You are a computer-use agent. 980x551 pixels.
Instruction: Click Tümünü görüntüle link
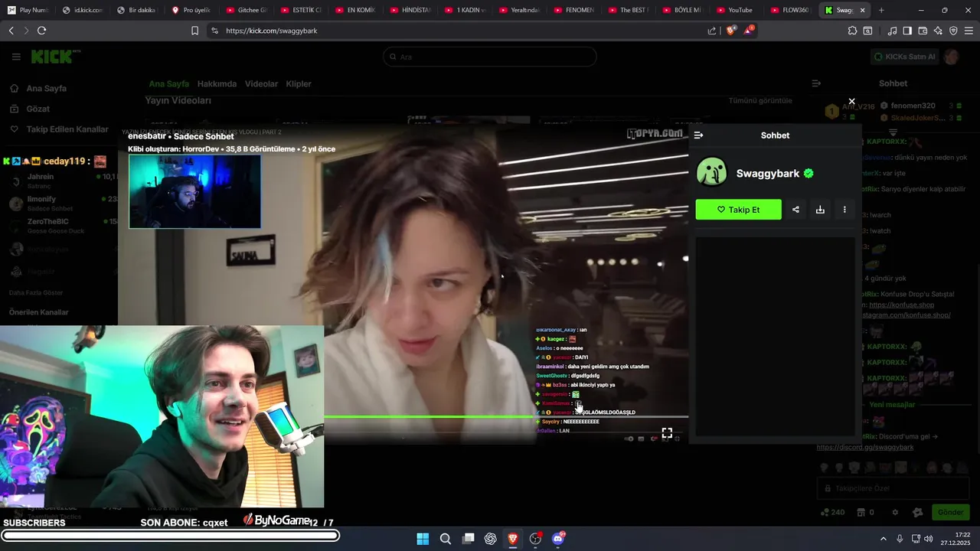pyautogui.click(x=760, y=101)
